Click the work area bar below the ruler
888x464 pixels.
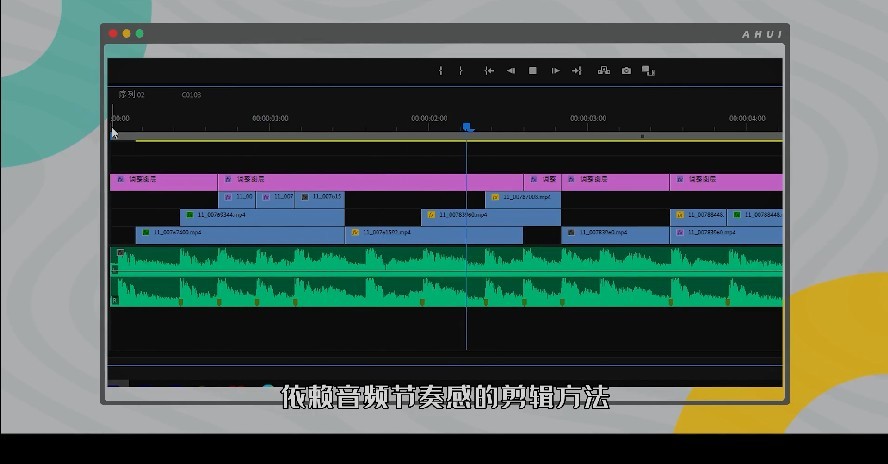446,137
